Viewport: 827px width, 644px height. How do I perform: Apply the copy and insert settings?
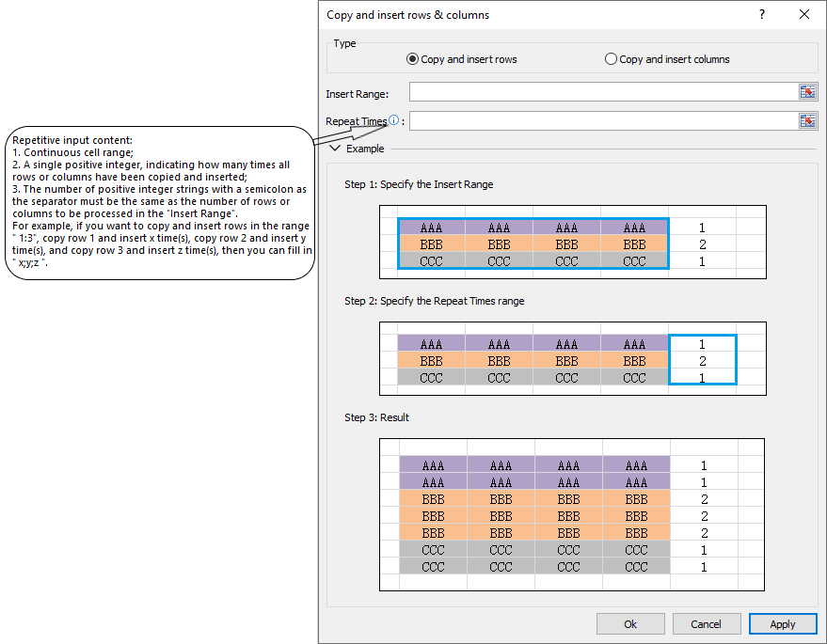[783, 623]
